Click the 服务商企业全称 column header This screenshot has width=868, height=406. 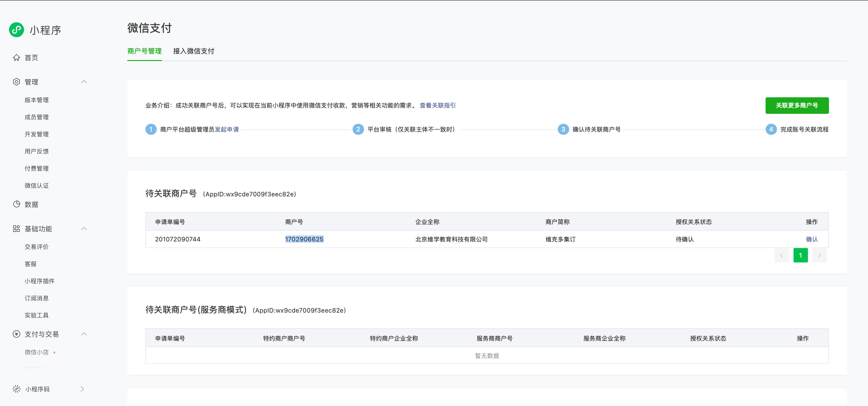[605, 338]
